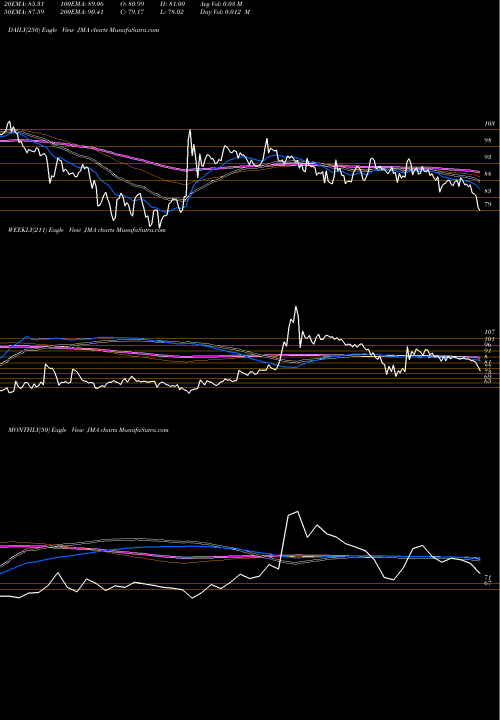
Task: Click the Low price L: 78.02
Action: [170, 12]
